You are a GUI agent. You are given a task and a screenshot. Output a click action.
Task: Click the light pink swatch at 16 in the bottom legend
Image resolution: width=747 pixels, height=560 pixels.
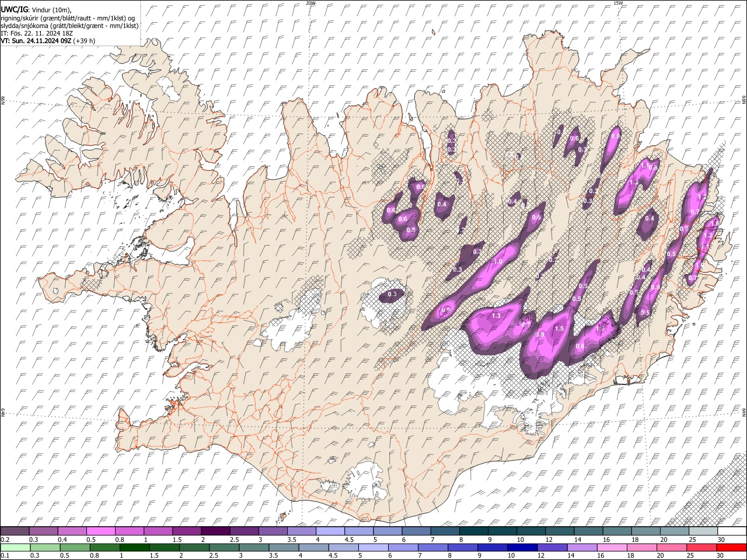[x=612, y=547]
